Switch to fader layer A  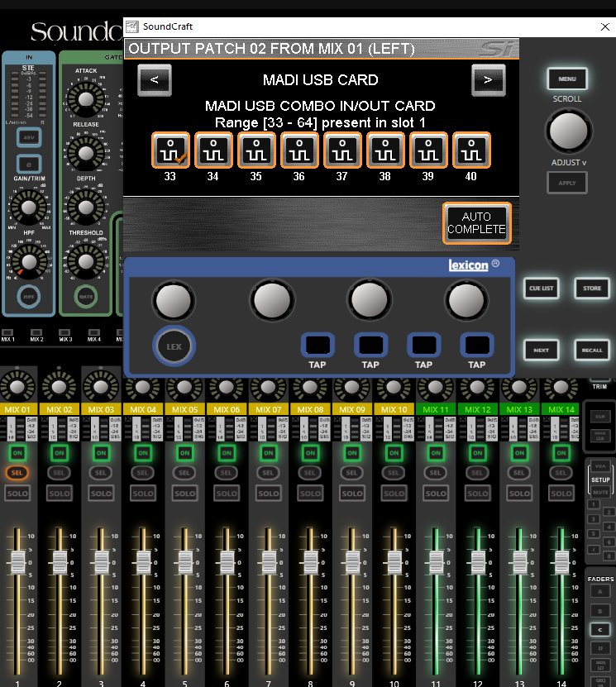pos(600,592)
